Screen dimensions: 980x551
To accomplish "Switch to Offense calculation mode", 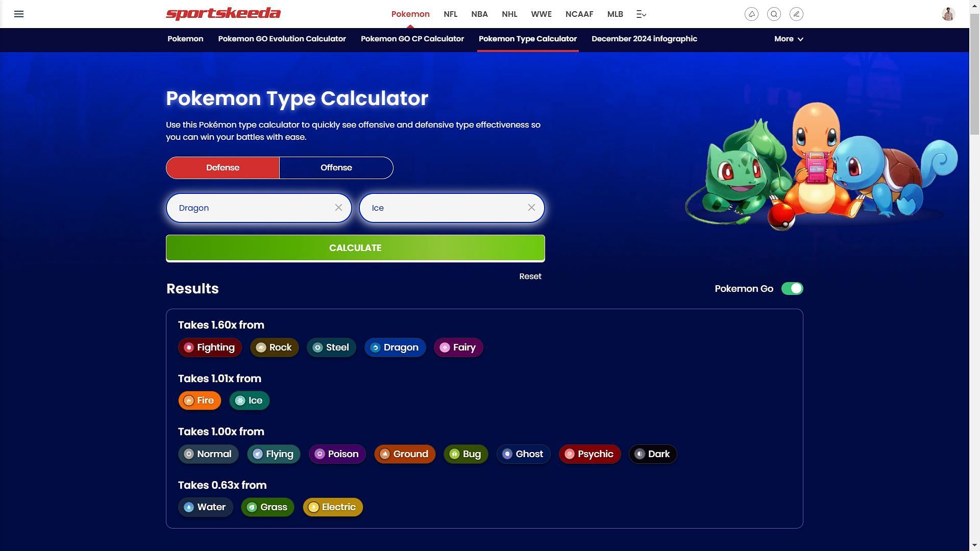I will 336,167.
